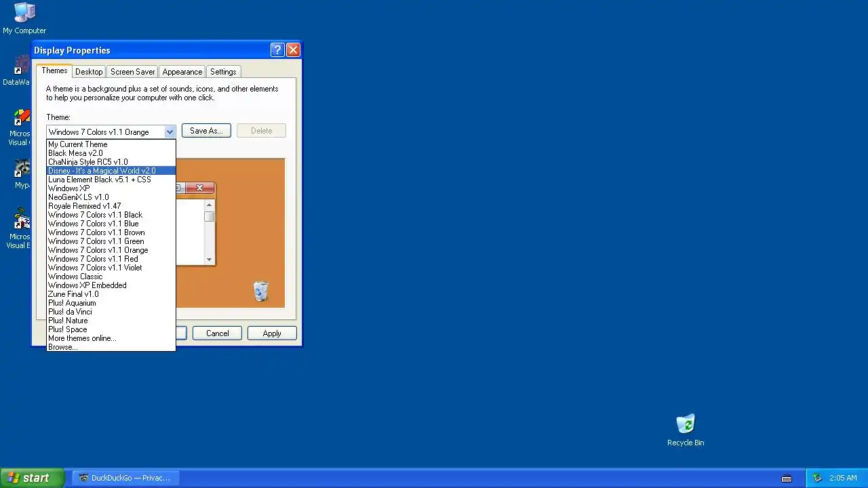Click the Apply button
Viewport: 868px width, 488px height.
[272, 333]
